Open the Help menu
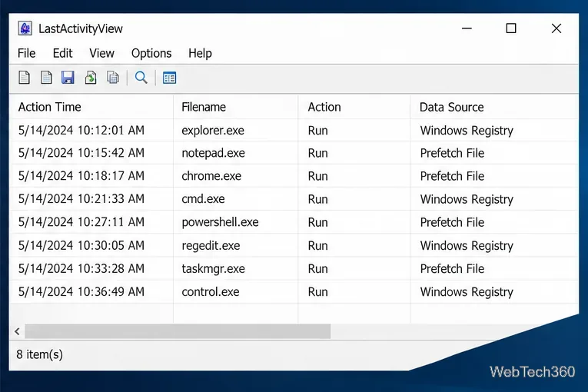The height and width of the screenshot is (392, 588). (200, 53)
